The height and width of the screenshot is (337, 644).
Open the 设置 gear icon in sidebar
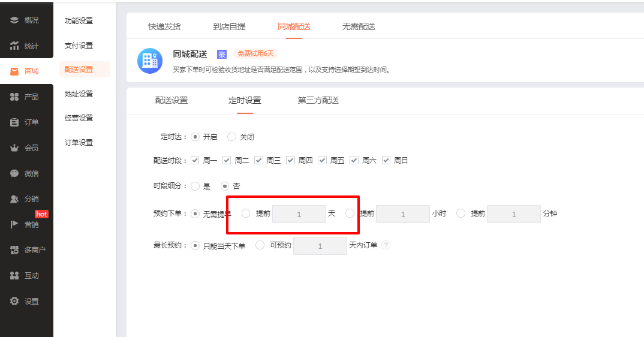[14, 302]
